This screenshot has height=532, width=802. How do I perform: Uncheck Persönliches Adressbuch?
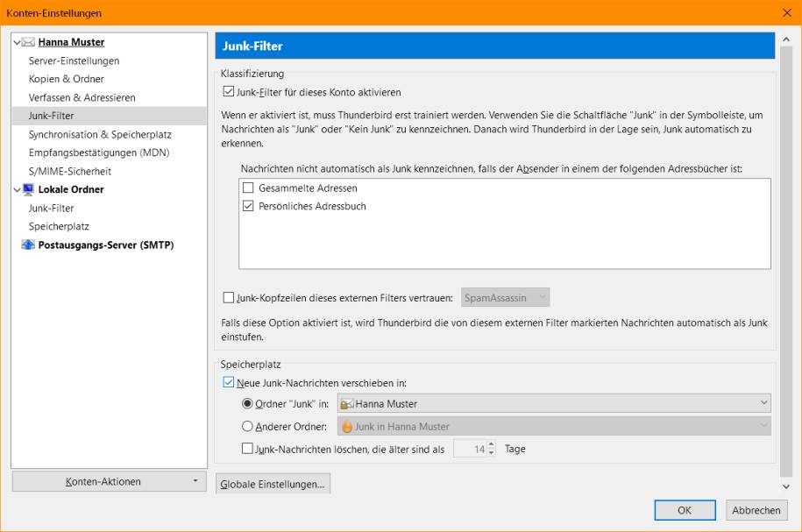(x=248, y=206)
